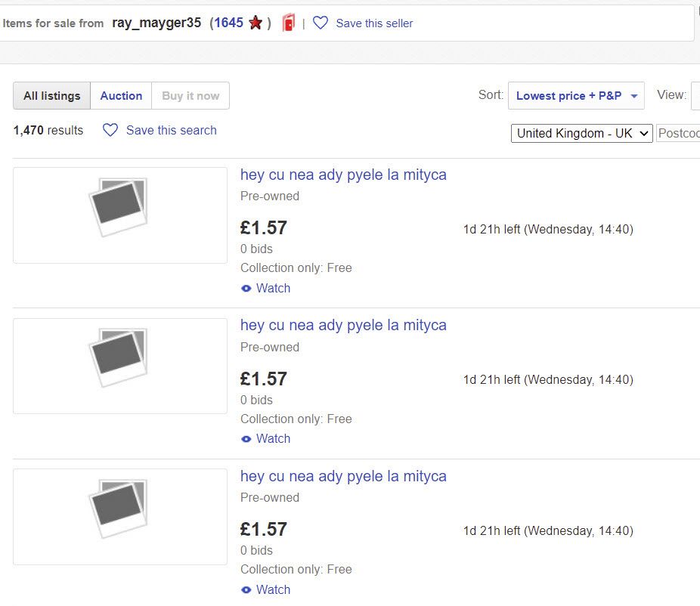Select the Buy it now tab
The height and width of the screenshot is (606, 700).
(x=190, y=95)
